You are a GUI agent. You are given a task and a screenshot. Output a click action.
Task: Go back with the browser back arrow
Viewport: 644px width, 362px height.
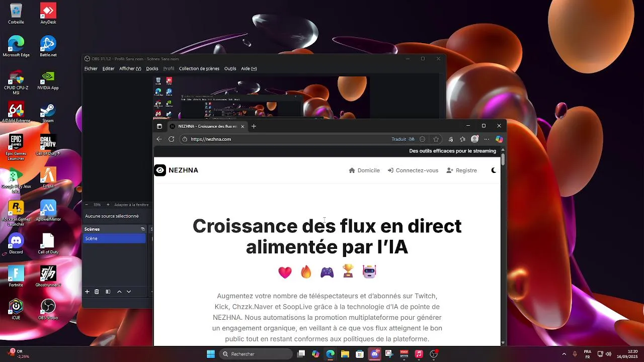pyautogui.click(x=159, y=139)
